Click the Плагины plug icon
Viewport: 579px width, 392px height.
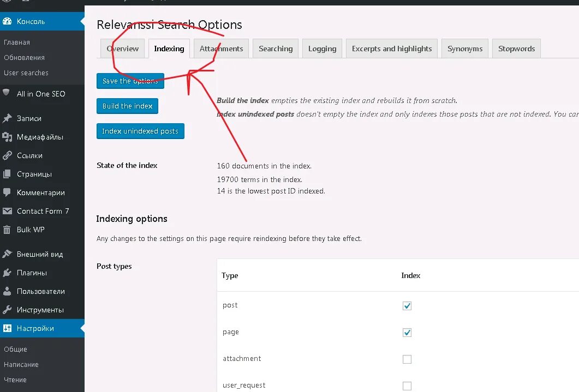[x=7, y=273]
